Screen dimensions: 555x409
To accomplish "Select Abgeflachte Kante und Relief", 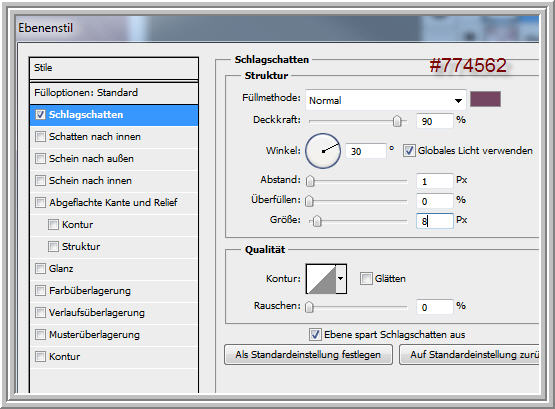I will click(x=114, y=202).
